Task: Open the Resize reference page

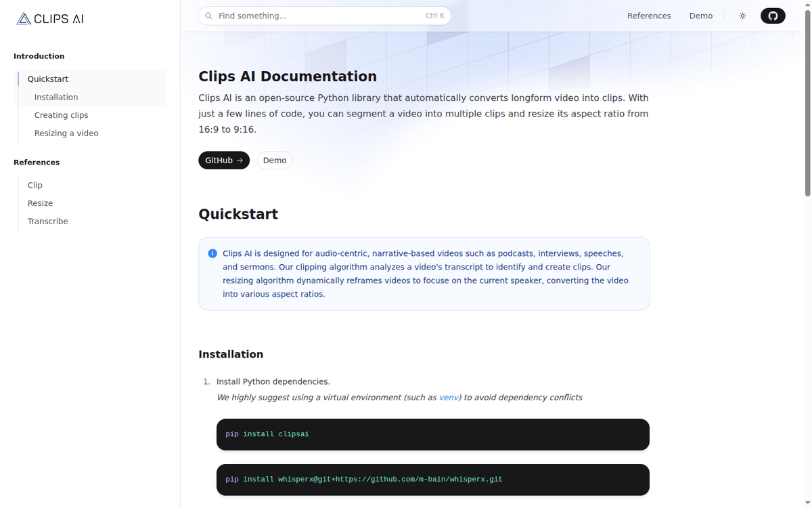Action: click(x=41, y=203)
